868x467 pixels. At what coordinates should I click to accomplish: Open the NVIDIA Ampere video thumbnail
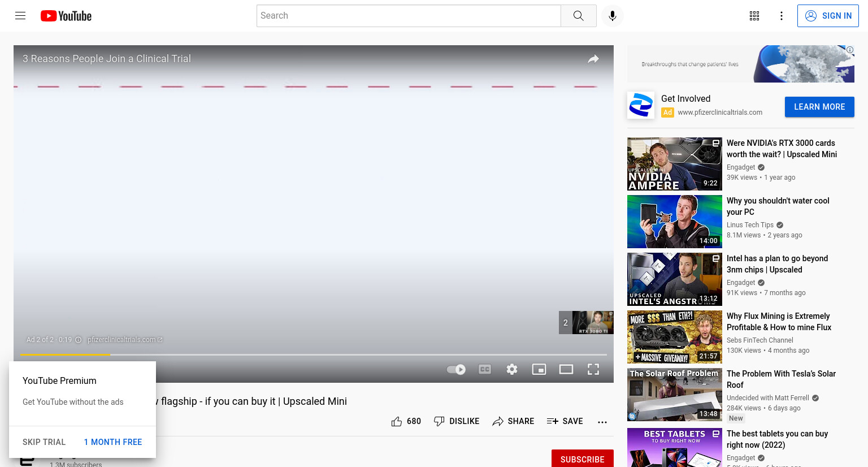(675, 164)
